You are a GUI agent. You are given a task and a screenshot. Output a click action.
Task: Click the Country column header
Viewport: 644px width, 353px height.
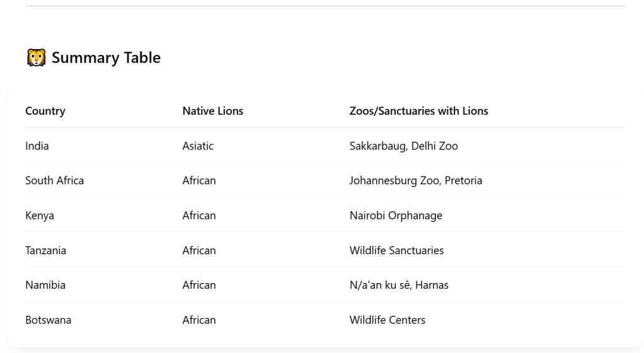(45, 111)
